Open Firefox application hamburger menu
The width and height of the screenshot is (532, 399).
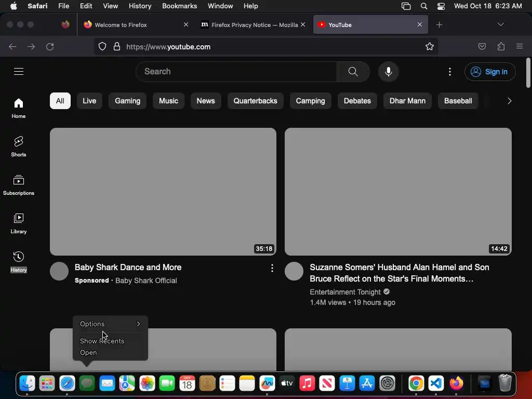tap(520, 46)
